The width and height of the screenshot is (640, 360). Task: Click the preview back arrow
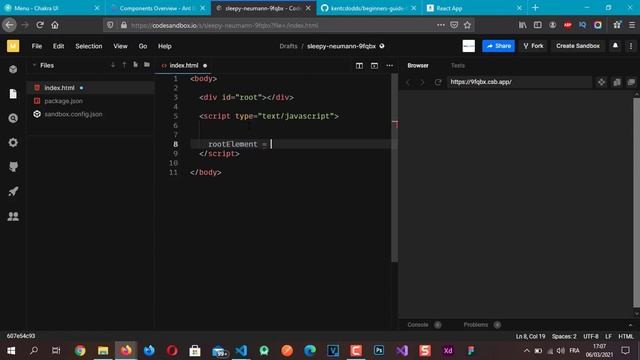408,82
